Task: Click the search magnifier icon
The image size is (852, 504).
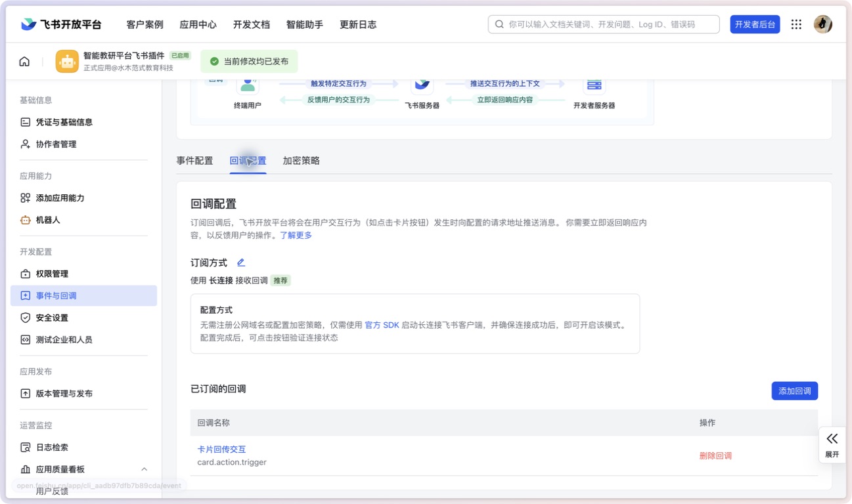Action: tap(499, 24)
